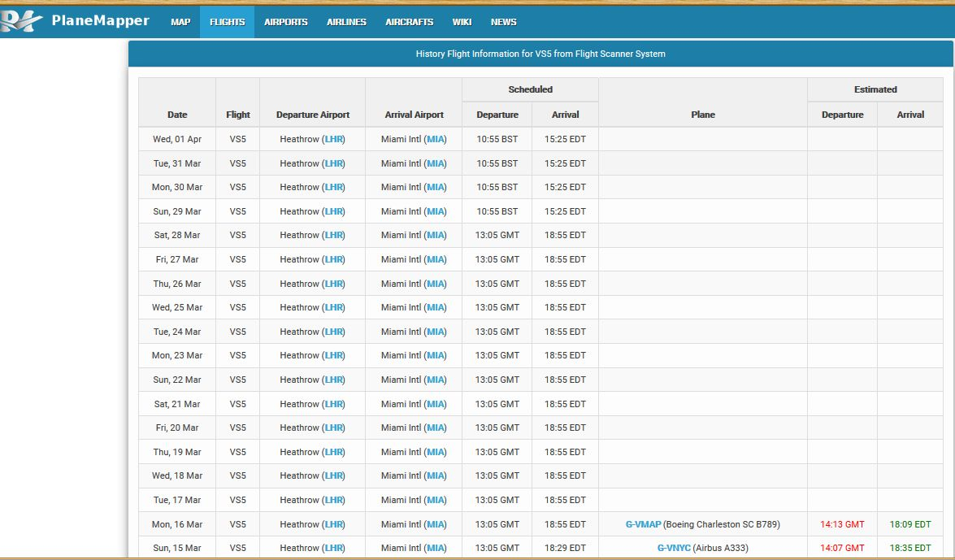This screenshot has height=560, width=955.
Task: Click LHR link in Mon, 30 Mar row
Action: click(334, 187)
